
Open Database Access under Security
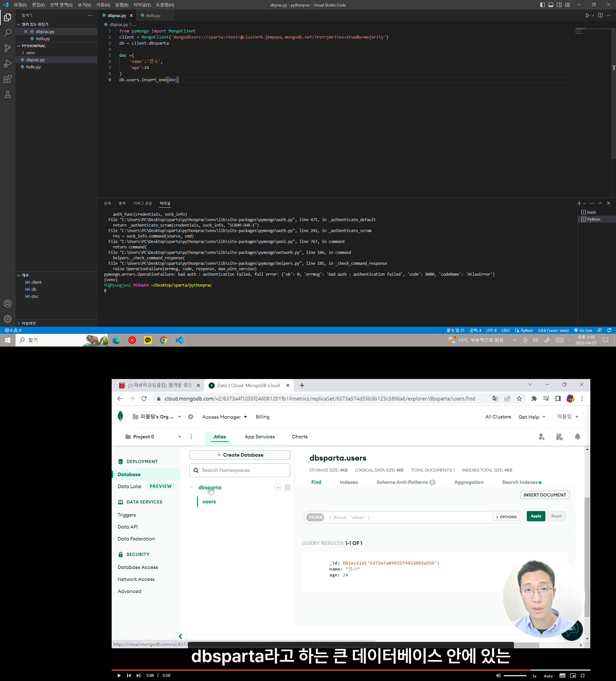point(138,567)
